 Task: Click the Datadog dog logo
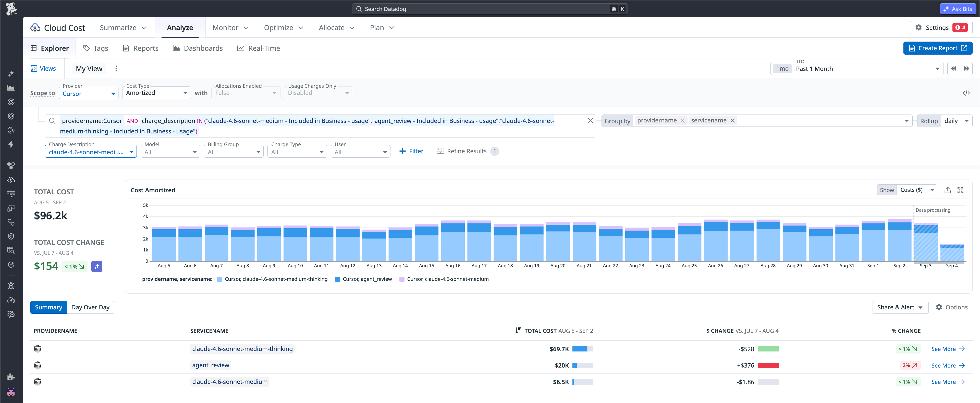click(11, 8)
